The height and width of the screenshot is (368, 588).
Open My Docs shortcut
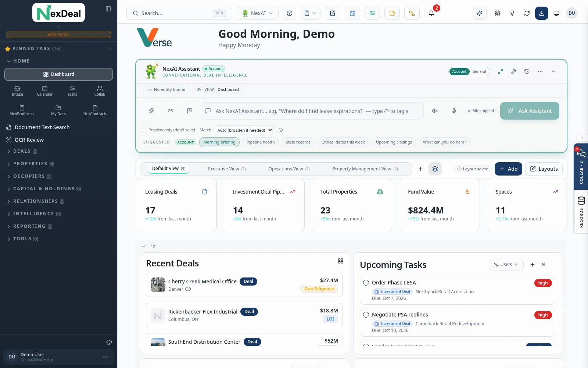pos(58,110)
